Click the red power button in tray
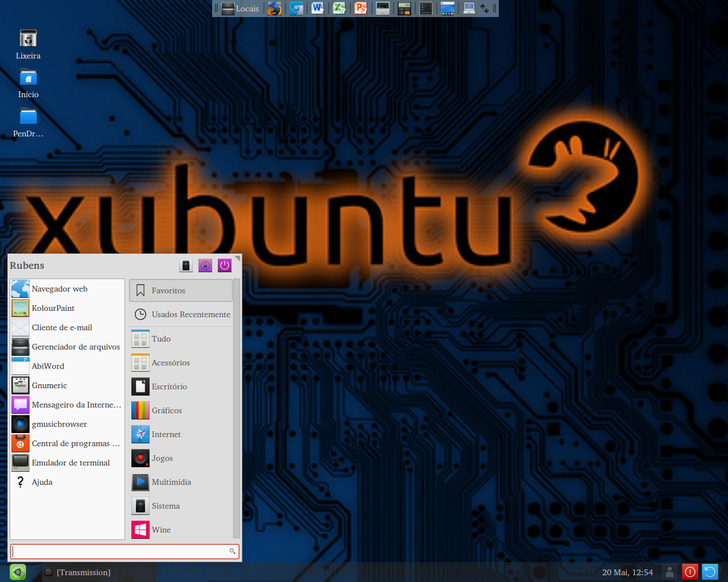 pos(690,572)
